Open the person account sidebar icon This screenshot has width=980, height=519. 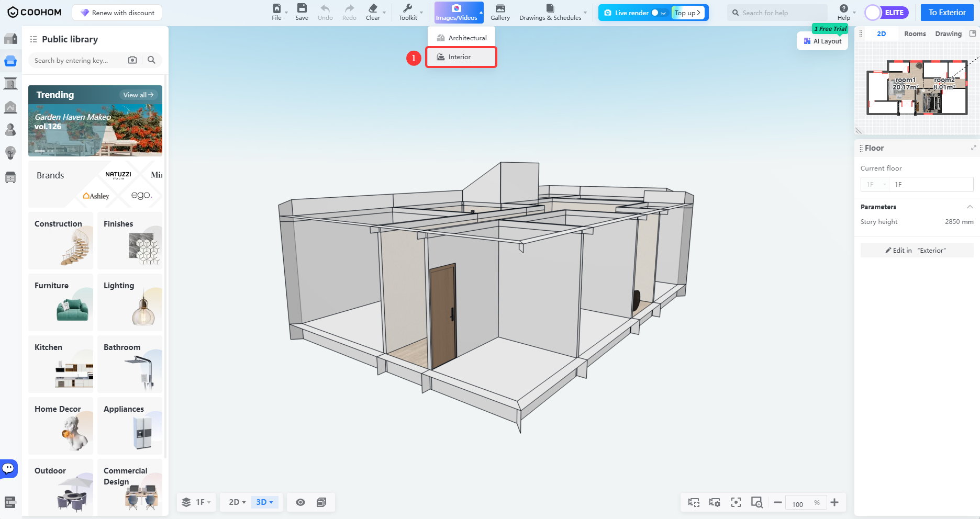click(10, 130)
